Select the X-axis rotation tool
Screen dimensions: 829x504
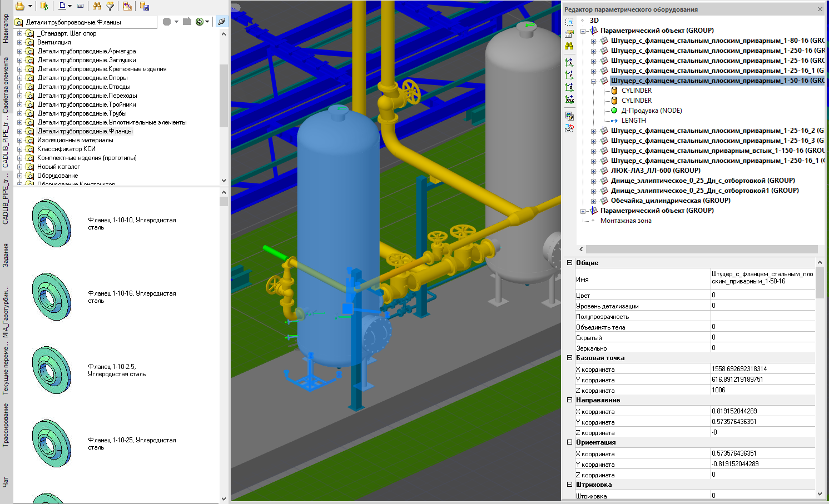tap(569, 63)
